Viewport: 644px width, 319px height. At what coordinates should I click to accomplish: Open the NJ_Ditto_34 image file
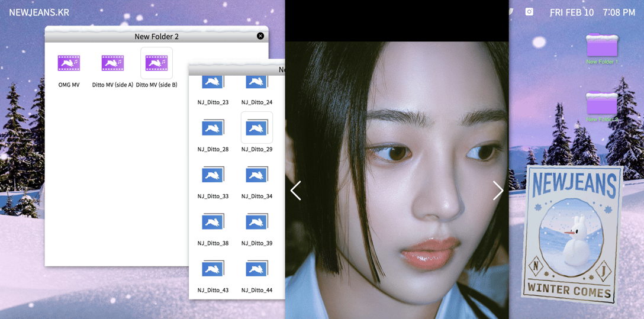[x=256, y=175]
